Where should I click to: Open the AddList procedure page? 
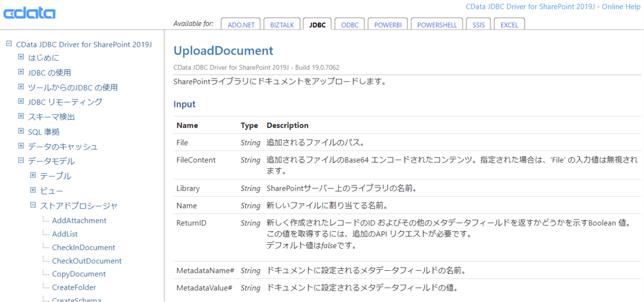tap(65, 234)
